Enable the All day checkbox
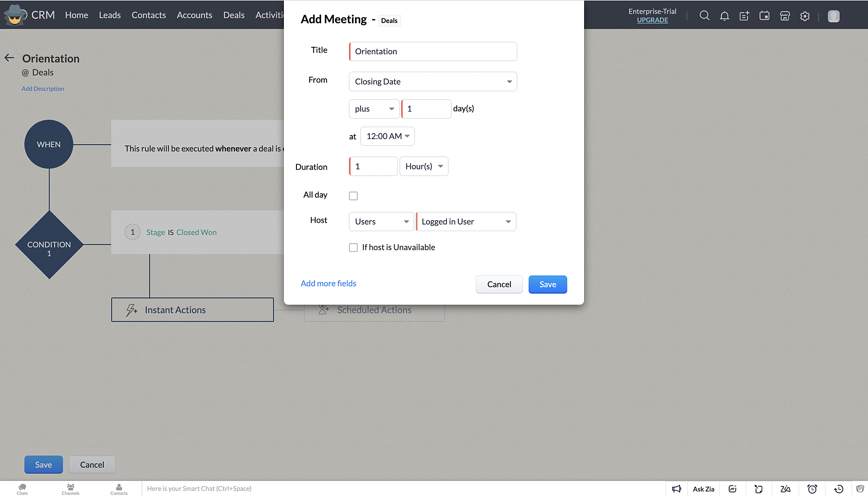The height and width of the screenshot is (496, 868). tap(353, 196)
